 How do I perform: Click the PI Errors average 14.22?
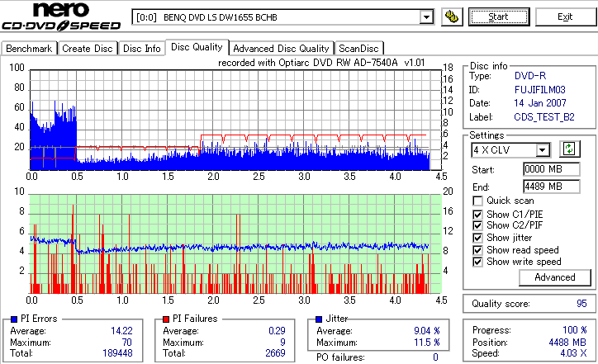pyautogui.click(x=121, y=331)
